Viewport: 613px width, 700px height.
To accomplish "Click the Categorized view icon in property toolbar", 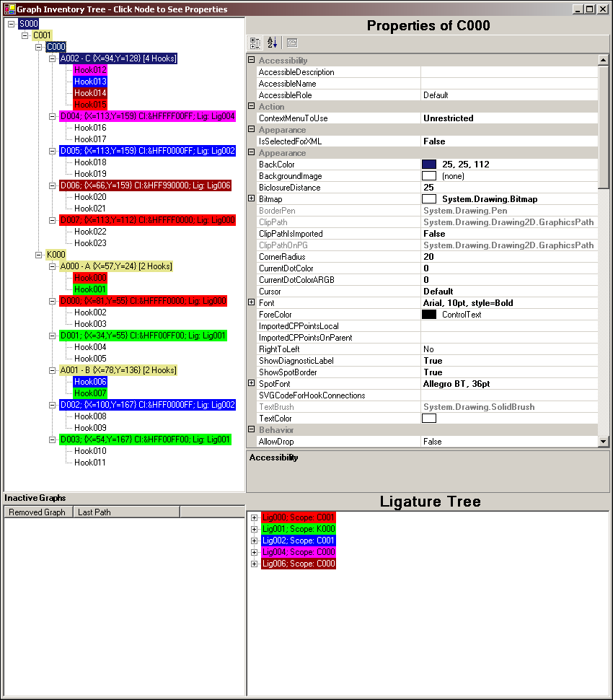I will (255, 43).
